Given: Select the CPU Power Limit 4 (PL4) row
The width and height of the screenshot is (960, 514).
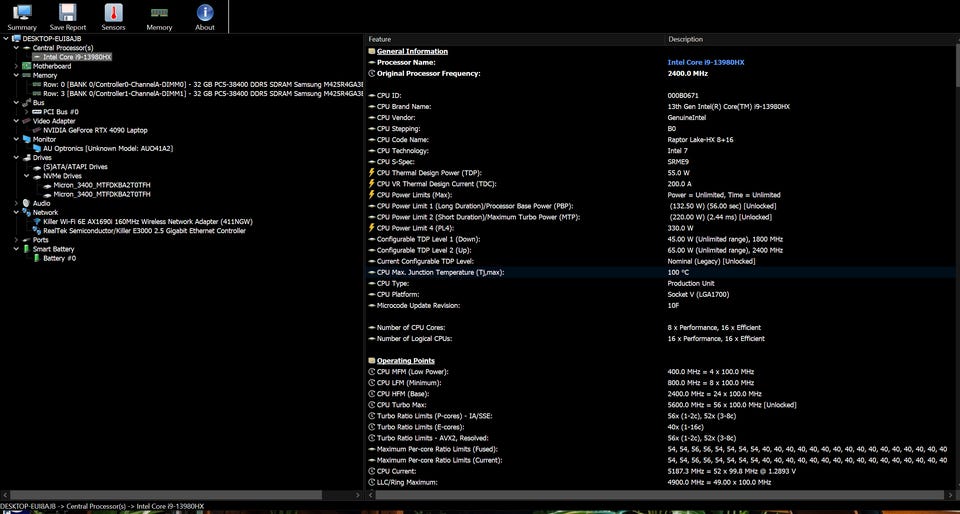Looking at the screenshot, I should 660,228.
